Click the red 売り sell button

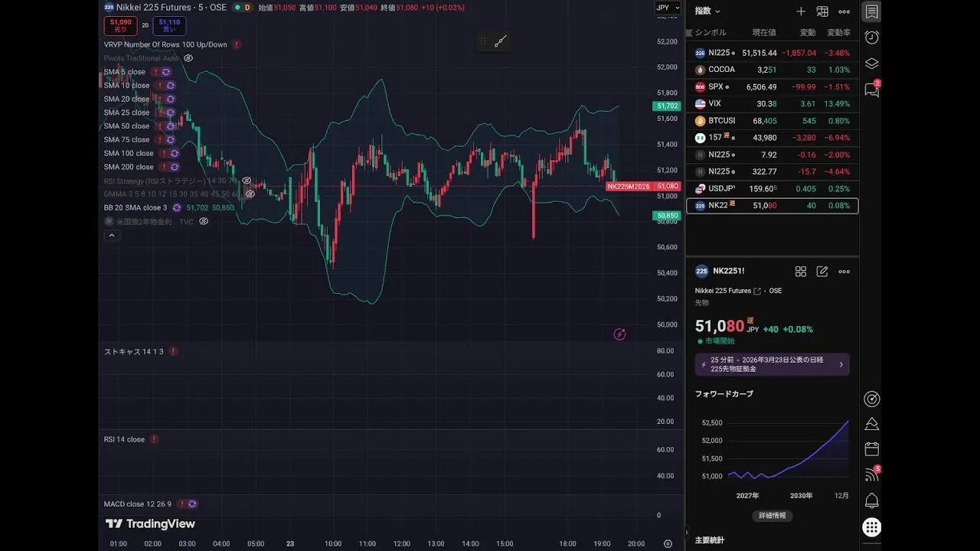pyautogui.click(x=120, y=26)
